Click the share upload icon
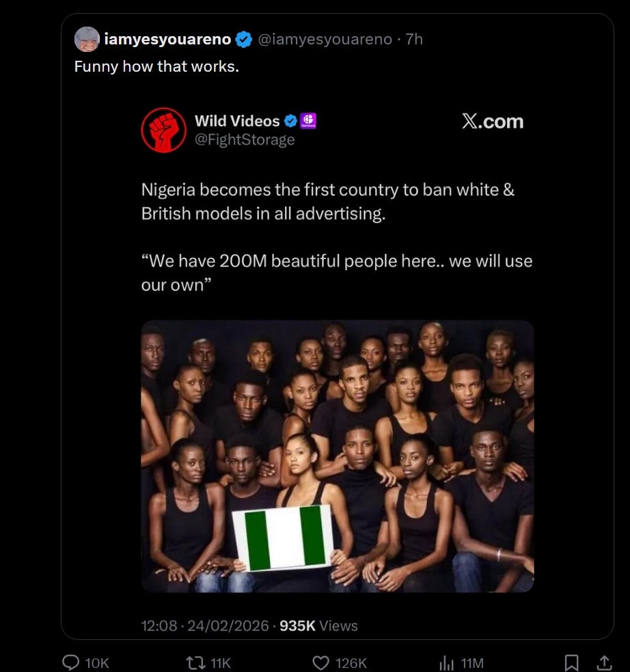The image size is (630, 672). 604,662
